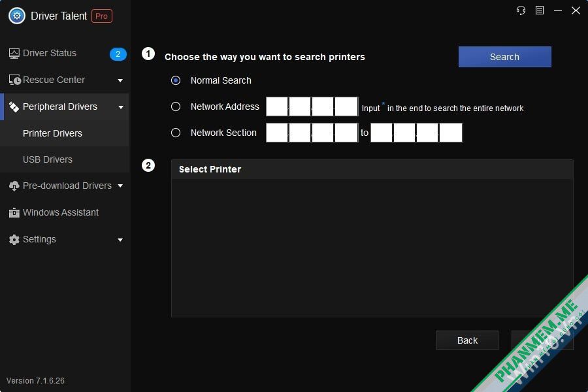Viewport: 588px width, 392px height.
Task: Click last octet of Network Section end
Action: [x=451, y=133]
